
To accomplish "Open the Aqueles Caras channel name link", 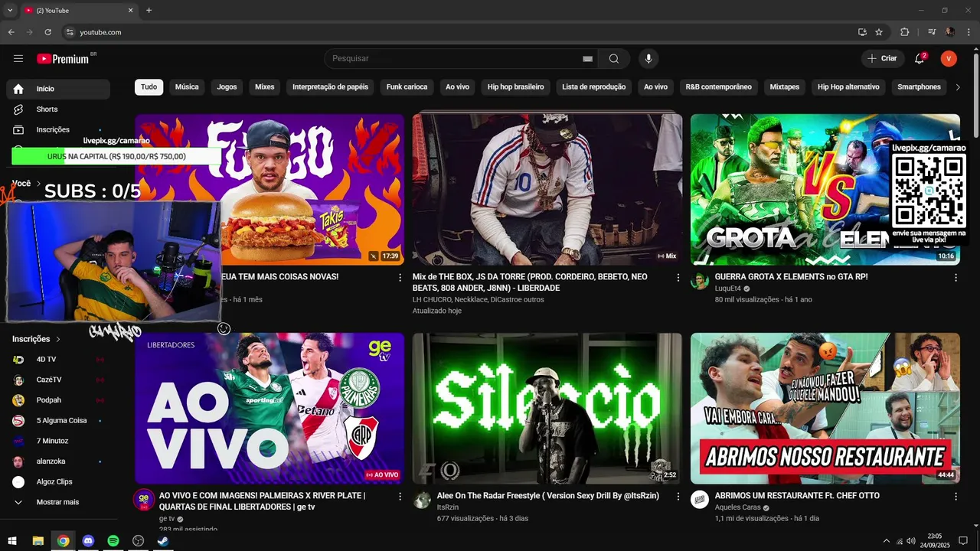I will (x=737, y=507).
